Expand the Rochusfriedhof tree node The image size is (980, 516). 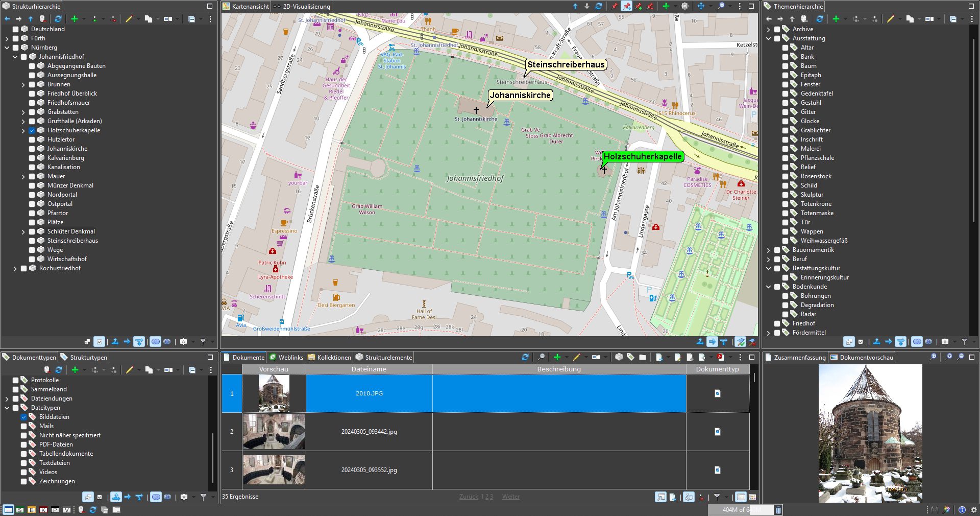15,268
